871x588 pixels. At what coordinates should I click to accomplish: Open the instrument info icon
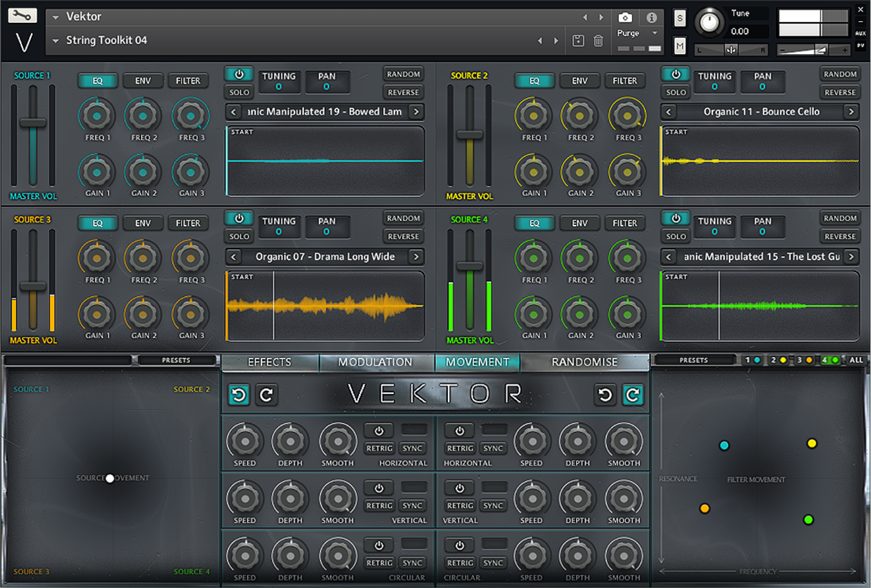click(651, 18)
